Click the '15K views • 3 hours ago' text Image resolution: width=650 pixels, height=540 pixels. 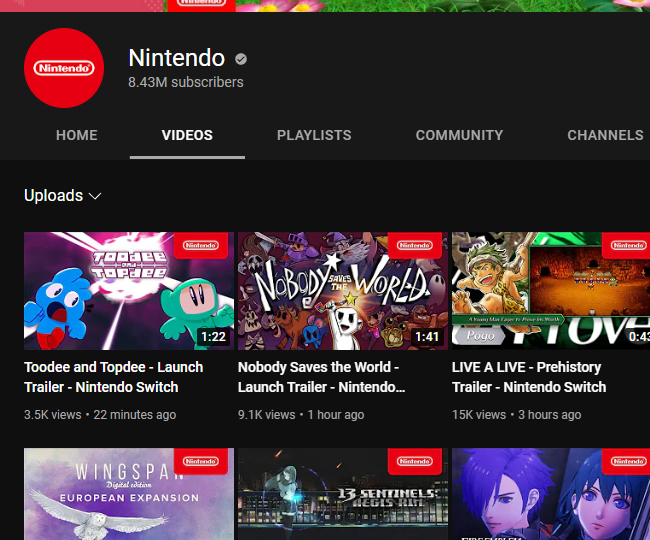tap(517, 415)
